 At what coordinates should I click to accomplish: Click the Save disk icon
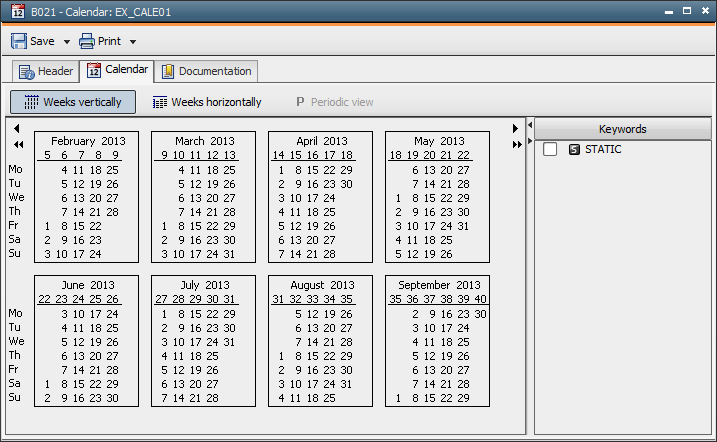tap(19, 41)
